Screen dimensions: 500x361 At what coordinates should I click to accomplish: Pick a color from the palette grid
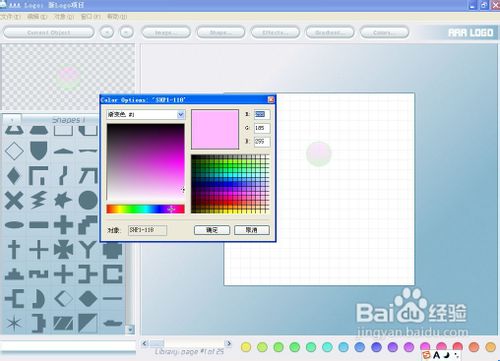[x=230, y=184]
